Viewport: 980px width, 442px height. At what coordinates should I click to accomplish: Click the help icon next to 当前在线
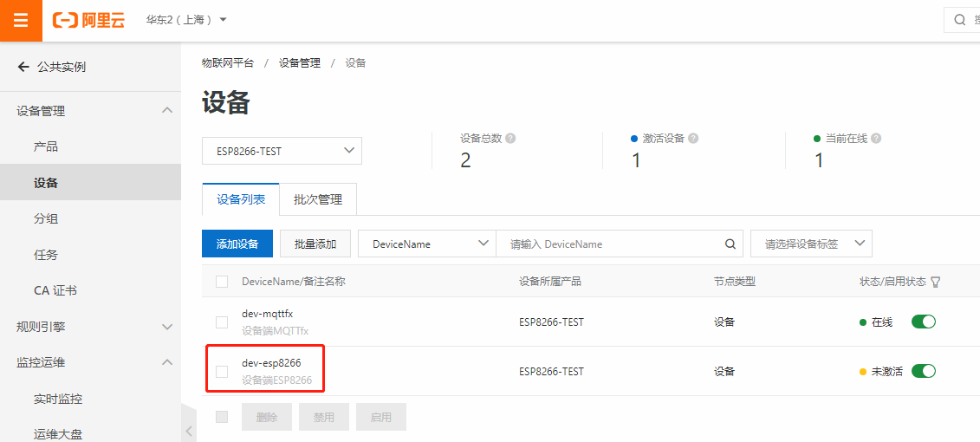point(876,138)
